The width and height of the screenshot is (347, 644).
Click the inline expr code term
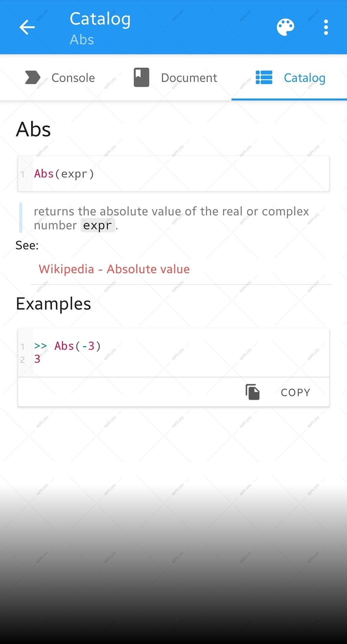click(x=98, y=225)
